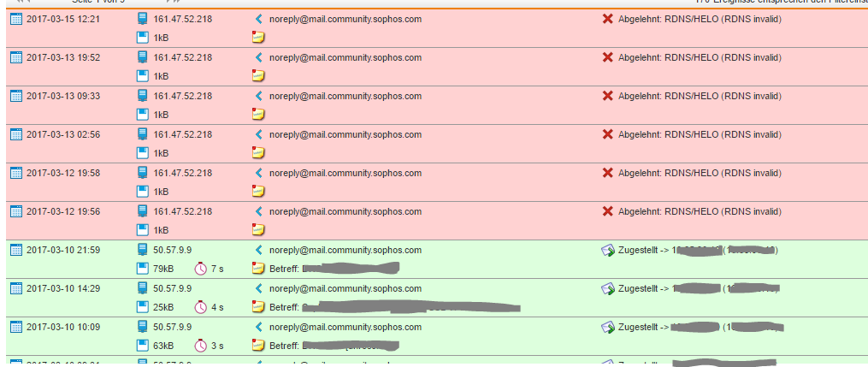Click the red X rejected icon for 2017-03-15 12:21

(607, 19)
